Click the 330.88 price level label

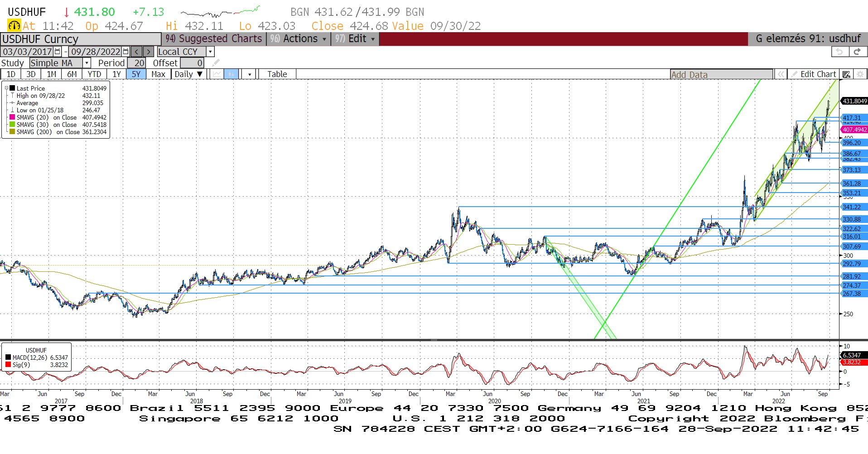click(854, 219)
